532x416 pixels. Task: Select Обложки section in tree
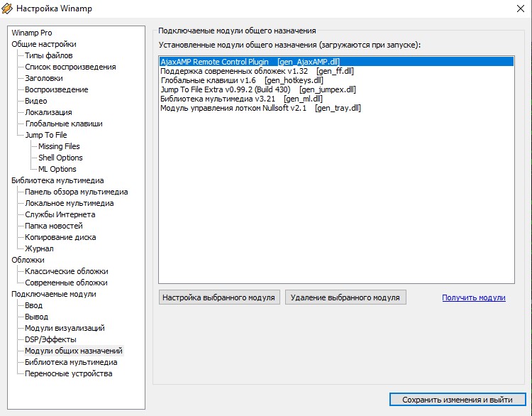click(28, 260)
